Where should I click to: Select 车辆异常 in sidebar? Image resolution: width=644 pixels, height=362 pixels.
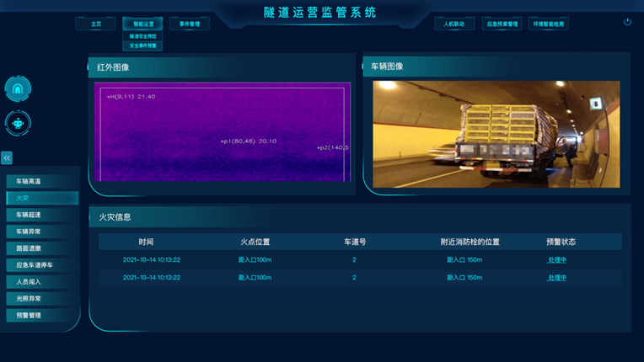42,232
